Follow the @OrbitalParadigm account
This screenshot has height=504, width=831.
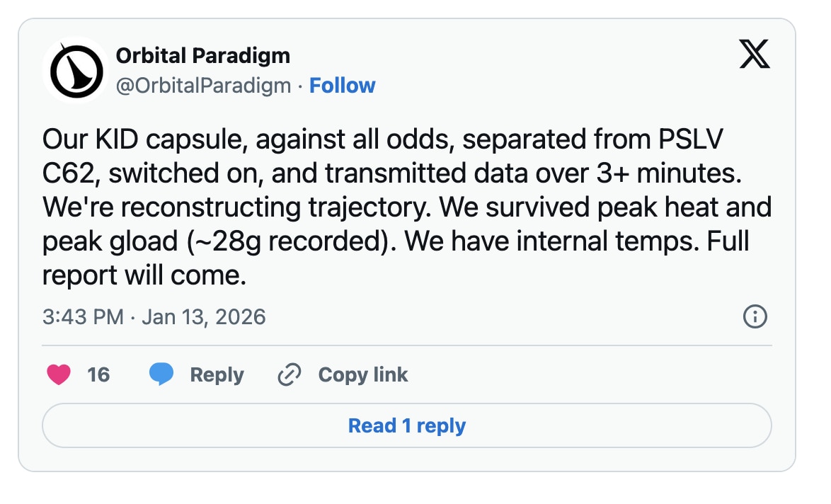[x=343, y=85]
